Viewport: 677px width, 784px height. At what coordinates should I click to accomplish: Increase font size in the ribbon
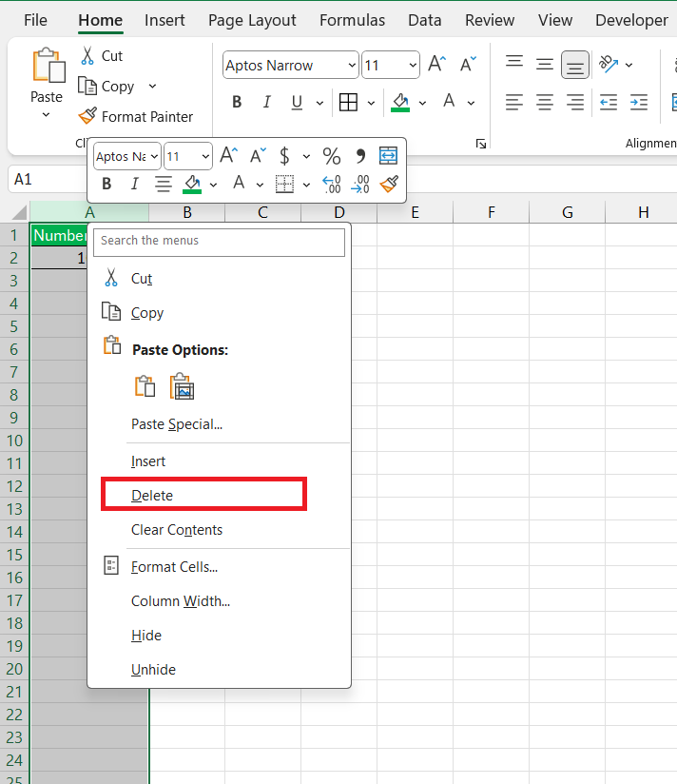coord(436,65)
